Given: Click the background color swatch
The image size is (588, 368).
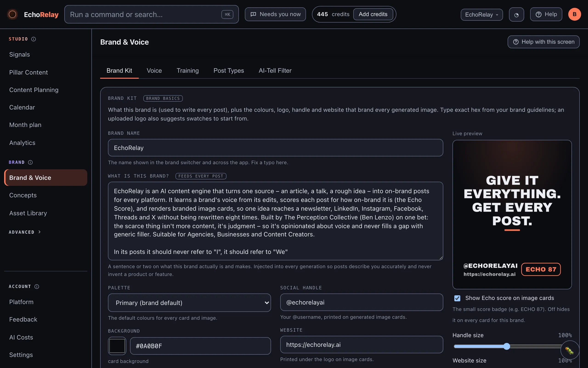Looking at the screenshot, I should point(117,346).
